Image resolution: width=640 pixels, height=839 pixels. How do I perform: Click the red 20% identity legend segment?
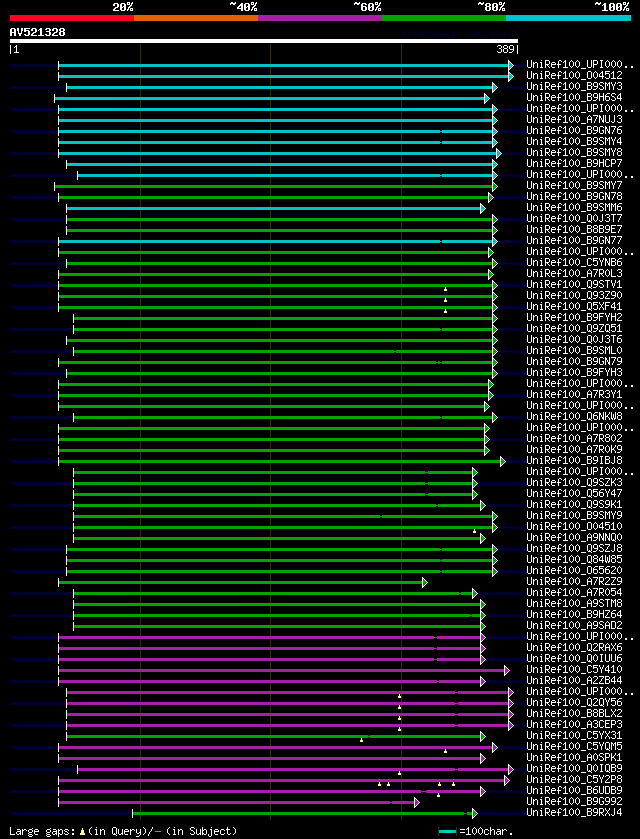pyautogui.click(x=72, y=18)
